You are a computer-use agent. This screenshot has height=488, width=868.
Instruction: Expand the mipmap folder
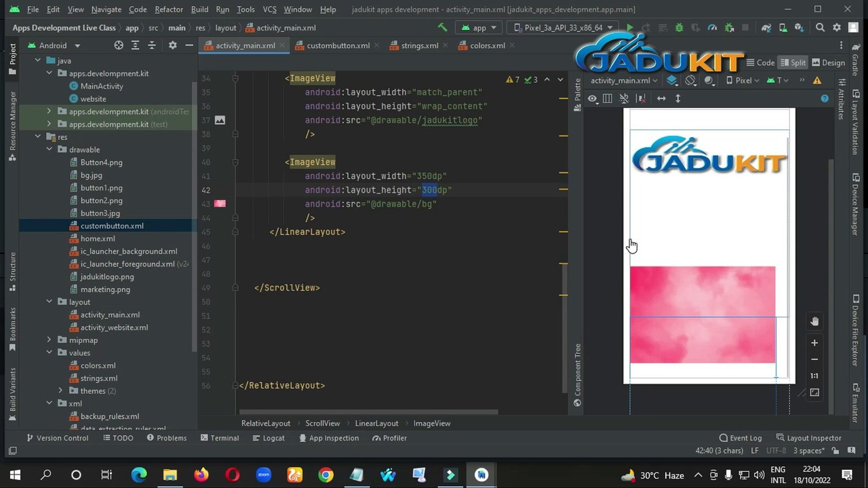(50, 340)
